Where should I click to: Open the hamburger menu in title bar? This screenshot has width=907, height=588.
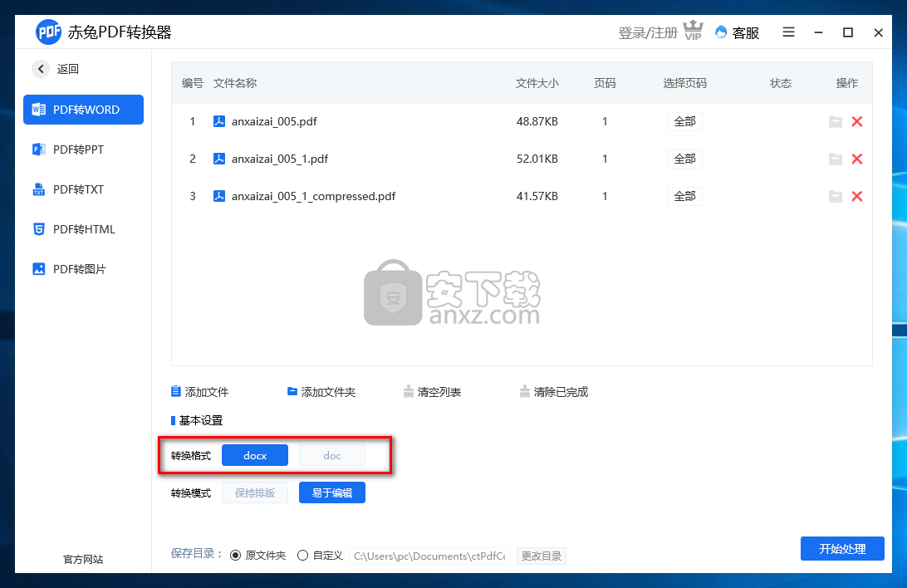(x=788, y=32)
